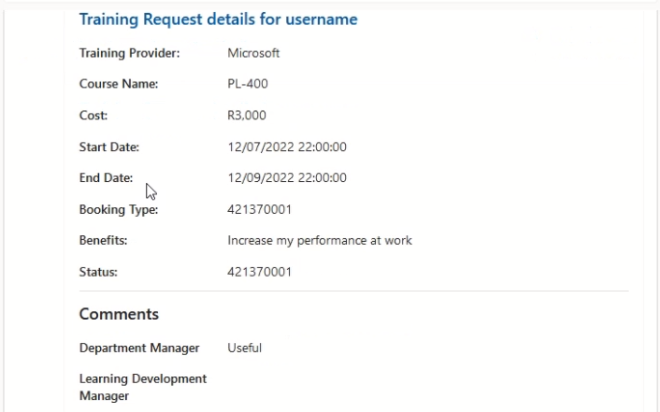Image resolution: width=660 pixels, height=412 pixels.
Task: Click 'Increase my performance at work' text
Action: tap(319, 240)
